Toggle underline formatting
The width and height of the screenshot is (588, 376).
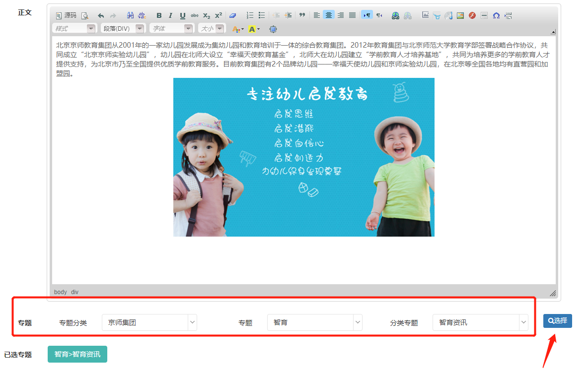pyautogui.click(x=183, y=15)
